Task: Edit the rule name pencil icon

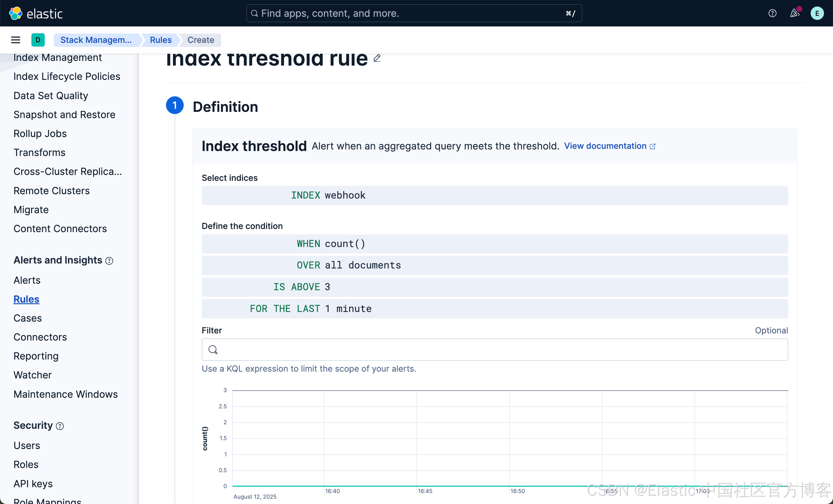Action: pos(377,58)
